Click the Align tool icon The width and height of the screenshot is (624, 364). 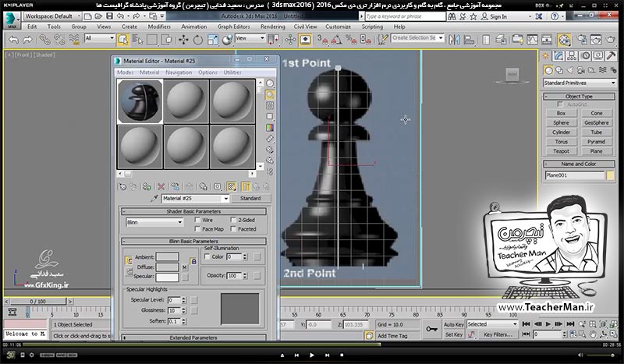[470, 40]
